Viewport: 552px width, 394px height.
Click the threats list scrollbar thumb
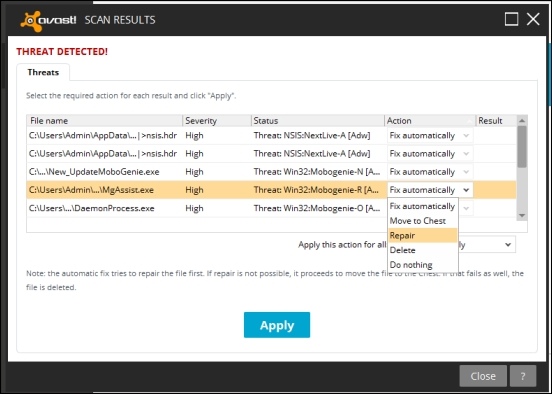click(522, 147)
